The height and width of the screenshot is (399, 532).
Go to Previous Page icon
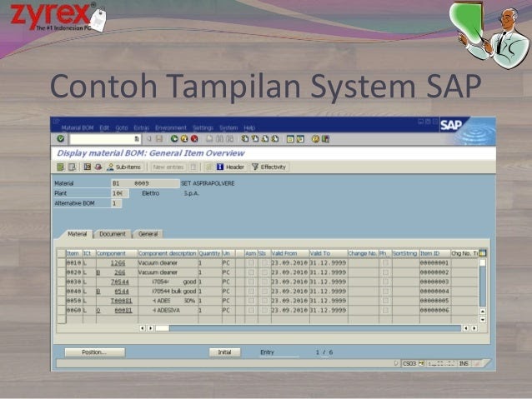(255, 138)
